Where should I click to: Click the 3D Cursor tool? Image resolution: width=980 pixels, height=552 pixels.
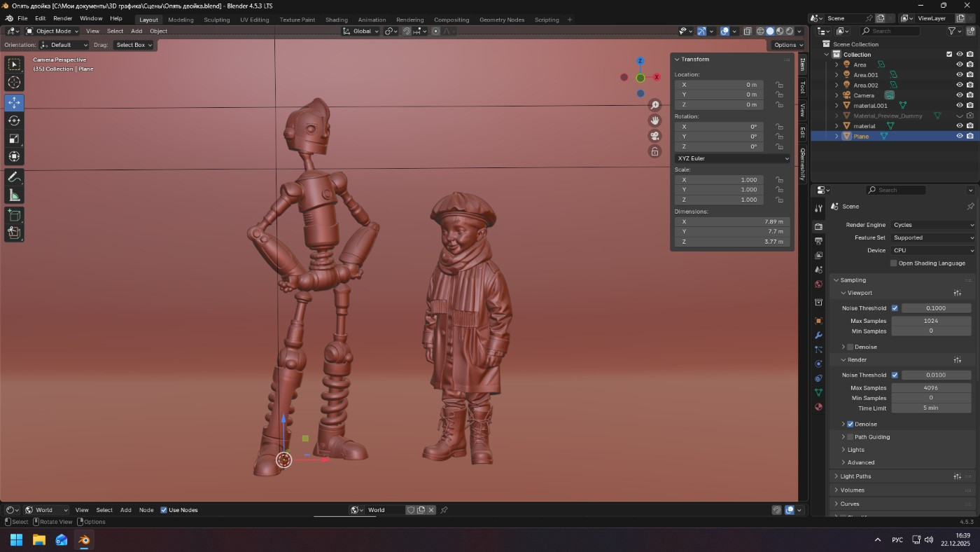[x=14, y=83]
